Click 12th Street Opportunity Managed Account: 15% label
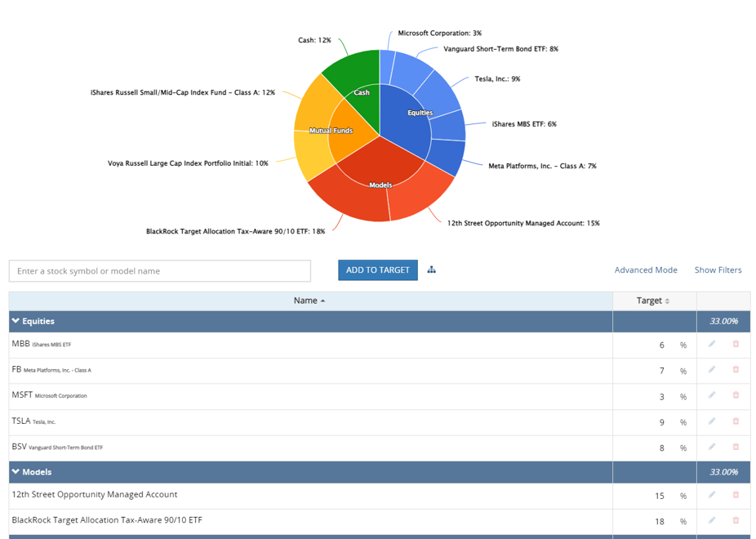The height and width of the screenshot is (539, 756). 523,223
